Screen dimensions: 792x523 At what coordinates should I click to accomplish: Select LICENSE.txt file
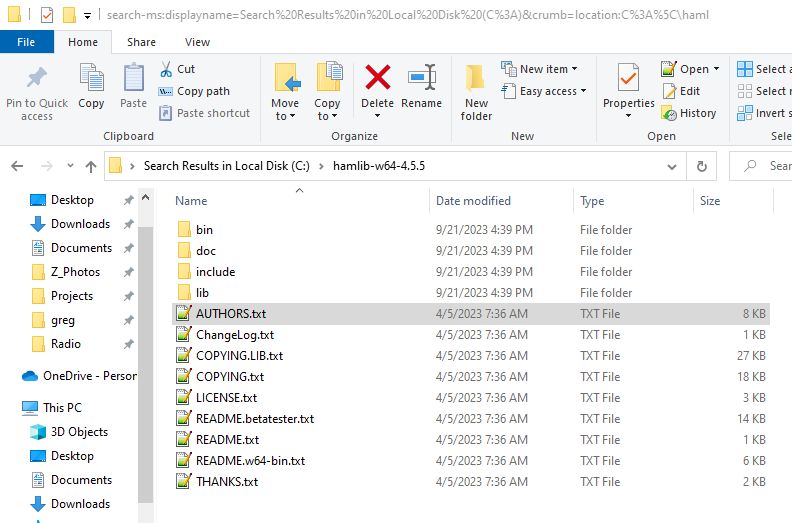(x=471, y=398)
